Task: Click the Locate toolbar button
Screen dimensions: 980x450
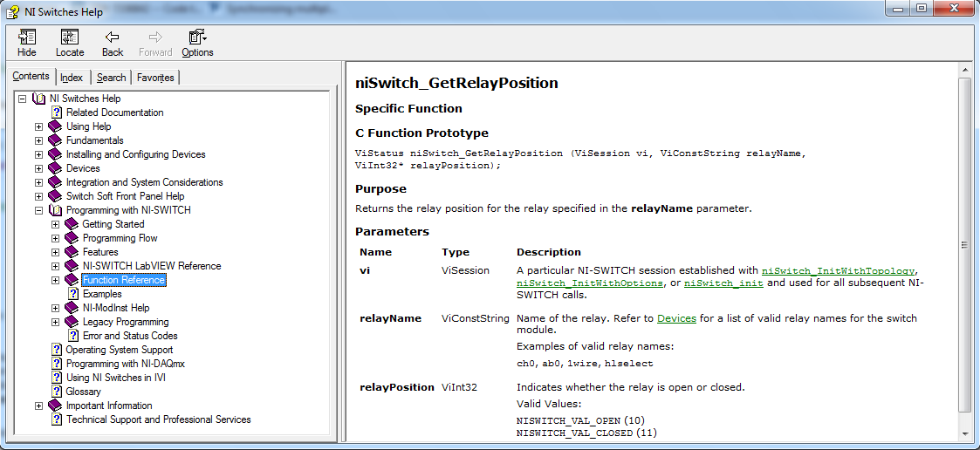Action: (70, 43)
